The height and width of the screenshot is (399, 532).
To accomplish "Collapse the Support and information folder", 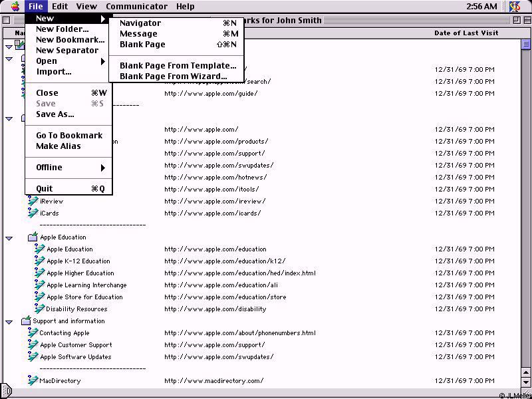I will point(9,323).
